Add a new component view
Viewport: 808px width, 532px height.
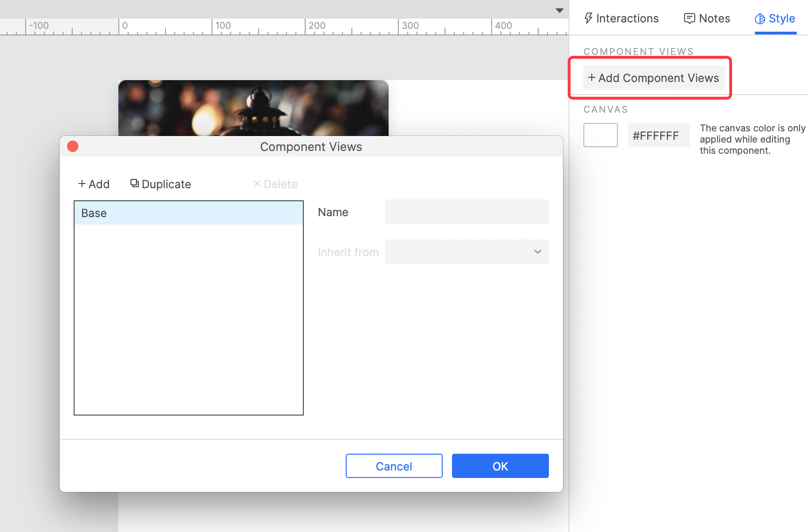[x=94, y=184]
